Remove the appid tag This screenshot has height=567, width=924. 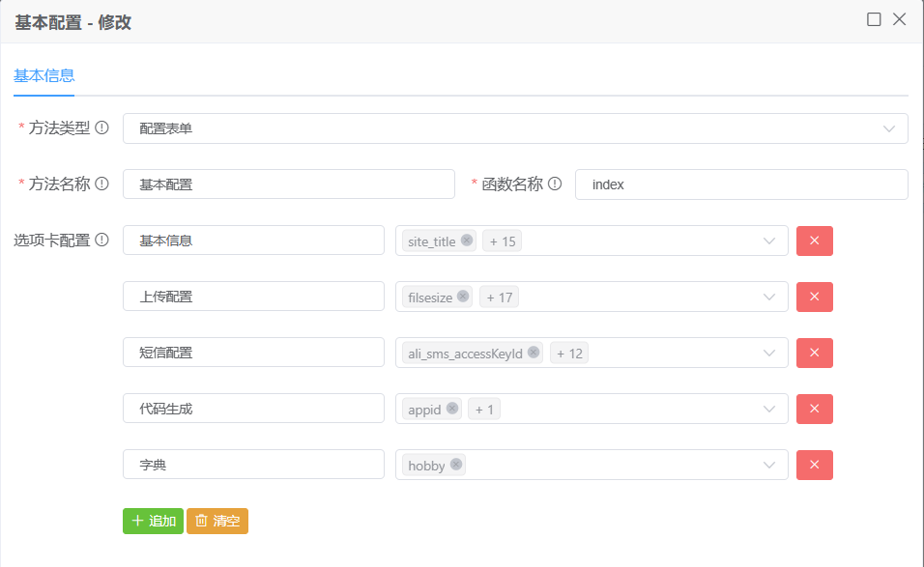click(452, 409)
